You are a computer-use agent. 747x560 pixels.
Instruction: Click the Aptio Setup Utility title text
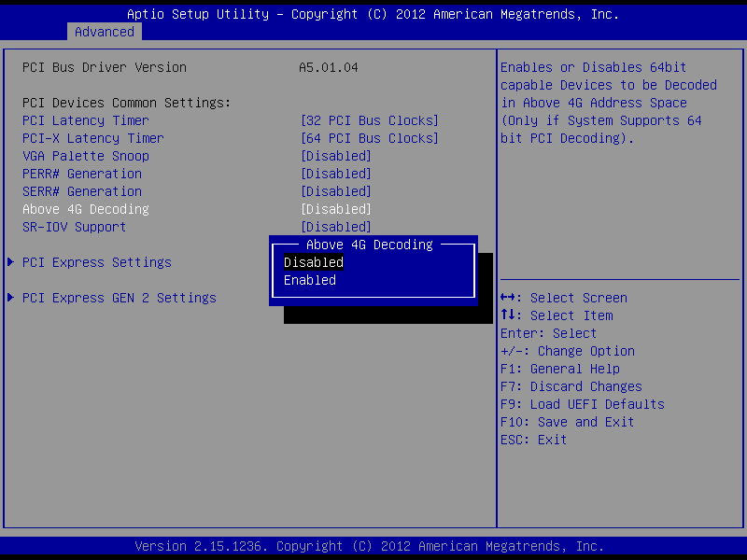pos(373,14)
